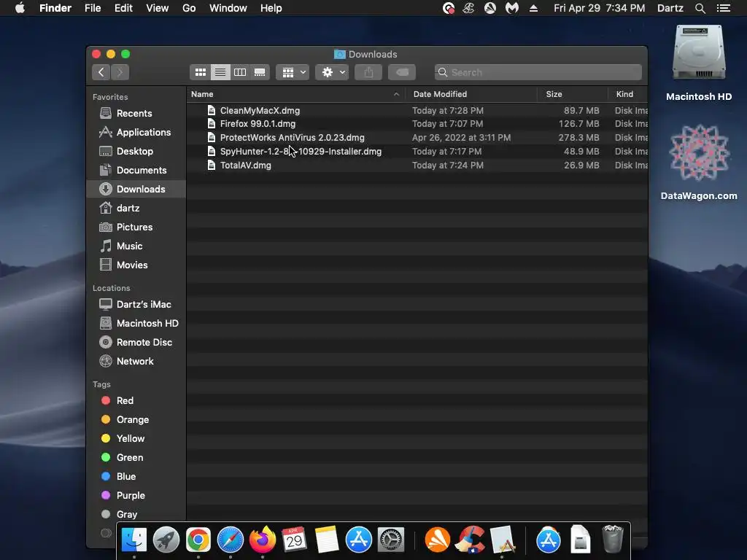
Task: Select Dartz's iMac location
Action: [x=136, y=304]
